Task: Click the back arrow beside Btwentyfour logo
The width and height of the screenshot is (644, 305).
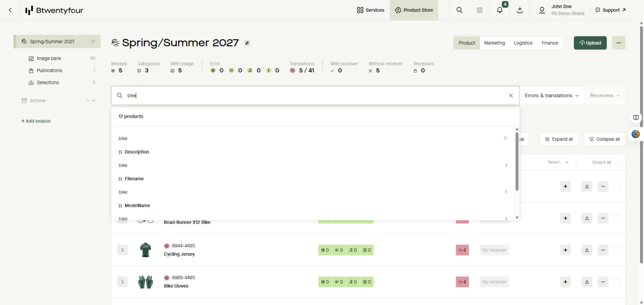Action: [x=10, y=10]
